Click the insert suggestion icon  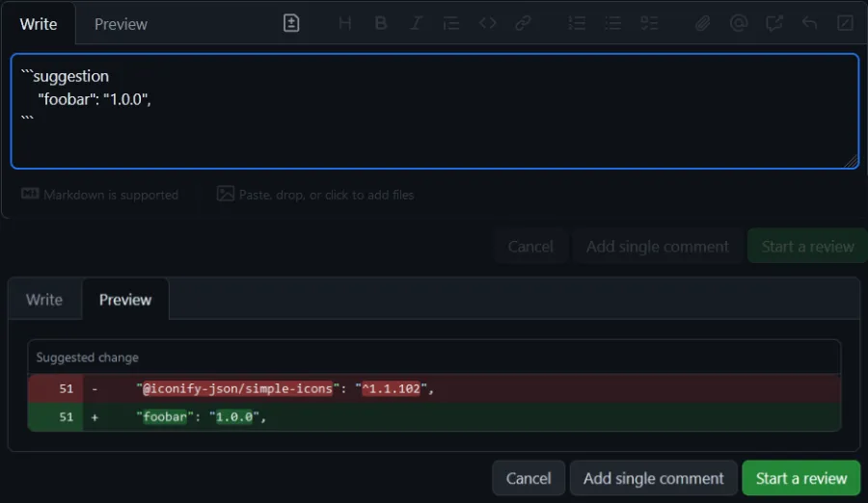point(291,23)
